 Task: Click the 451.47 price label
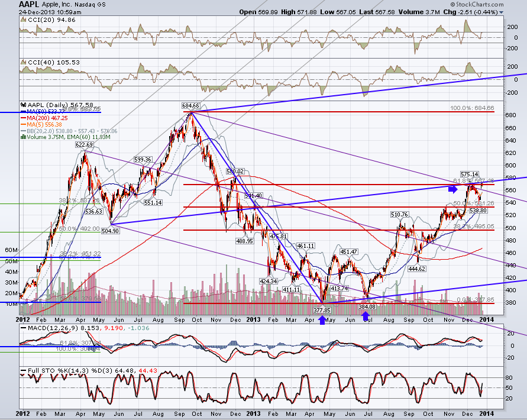click(348, 252)
